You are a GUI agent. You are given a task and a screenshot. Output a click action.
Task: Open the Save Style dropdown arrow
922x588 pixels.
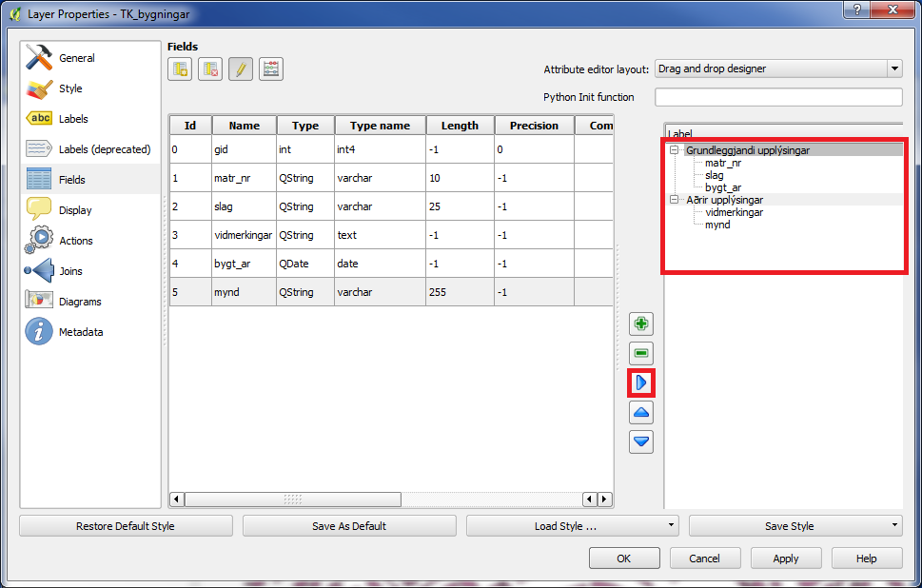coord(894,525)
